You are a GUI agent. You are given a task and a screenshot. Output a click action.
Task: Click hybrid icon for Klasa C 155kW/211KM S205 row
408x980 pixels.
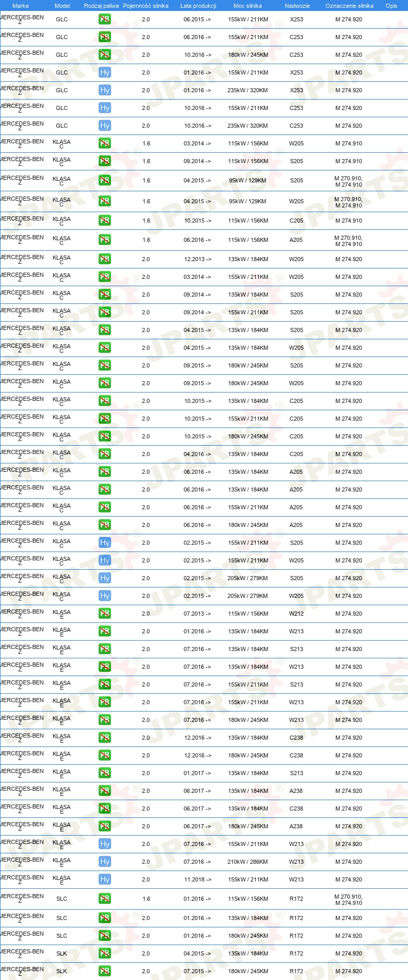point(104,543)
